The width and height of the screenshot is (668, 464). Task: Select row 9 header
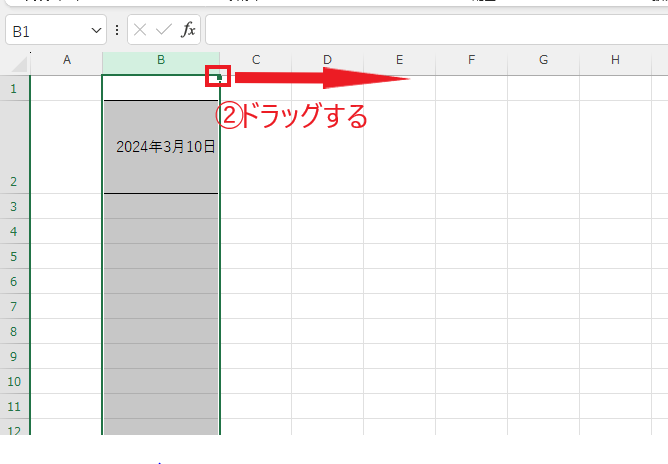[x=14, y=356]
